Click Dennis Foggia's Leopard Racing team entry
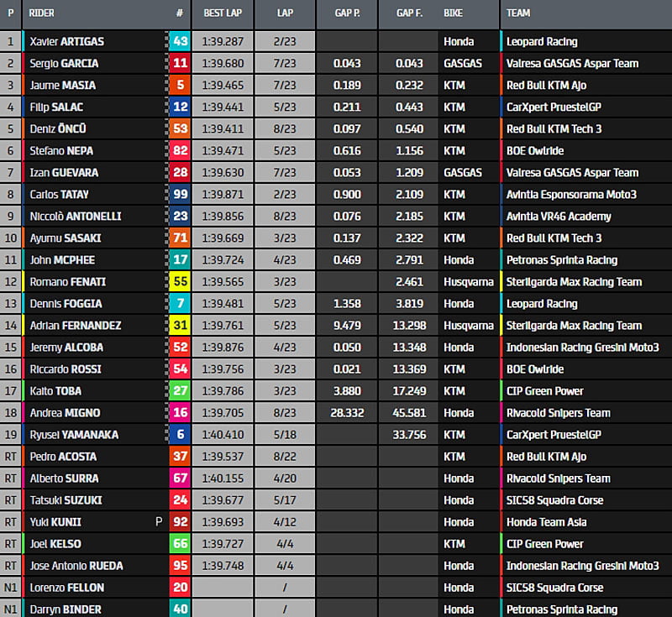Image resolution: width=672 pixels, height=617 pixels. tap(542, 304)
